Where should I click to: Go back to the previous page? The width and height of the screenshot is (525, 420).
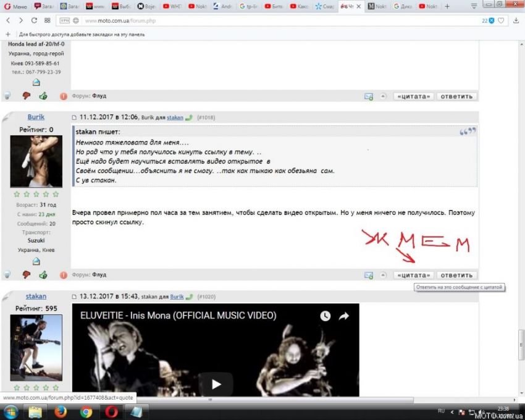pyautogui.click(x=9, y=20)
